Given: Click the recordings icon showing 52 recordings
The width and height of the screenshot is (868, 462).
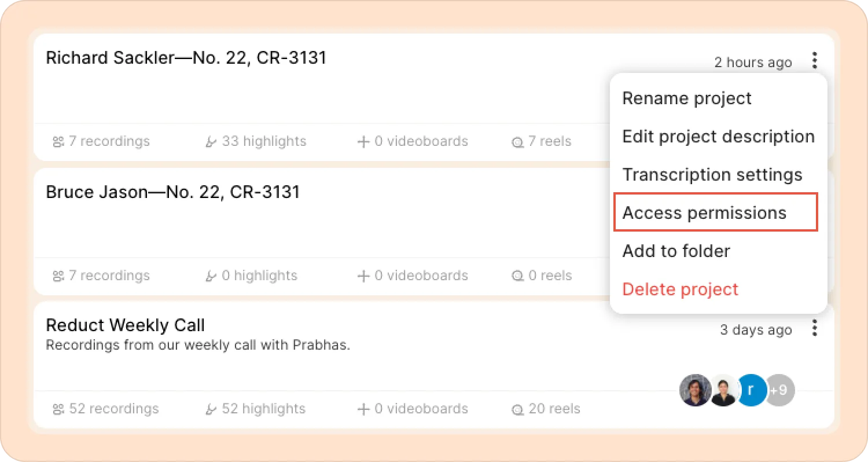Looking at the screenshot, I should point(58,409).
